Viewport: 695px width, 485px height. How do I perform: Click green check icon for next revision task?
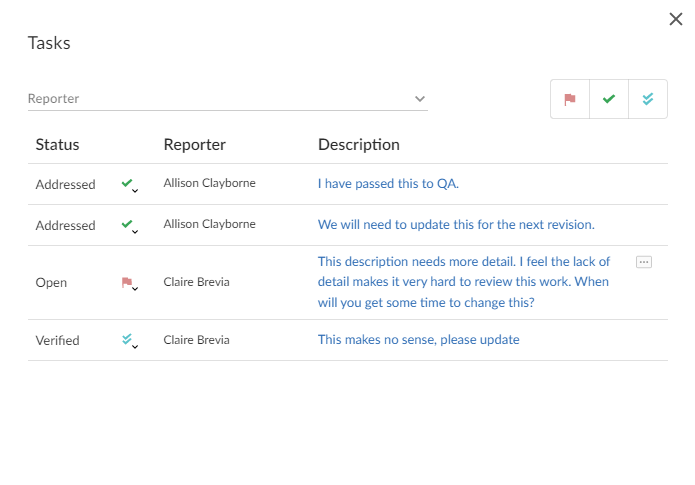pos(129,226)
